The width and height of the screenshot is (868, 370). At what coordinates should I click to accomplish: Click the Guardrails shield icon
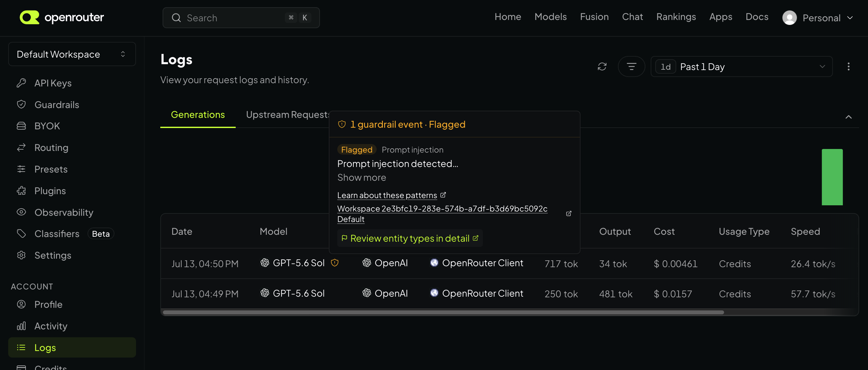[21, 104]
